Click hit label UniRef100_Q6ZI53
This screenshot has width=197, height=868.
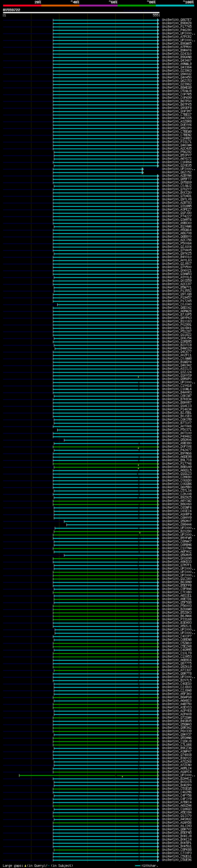pos(176,81)
